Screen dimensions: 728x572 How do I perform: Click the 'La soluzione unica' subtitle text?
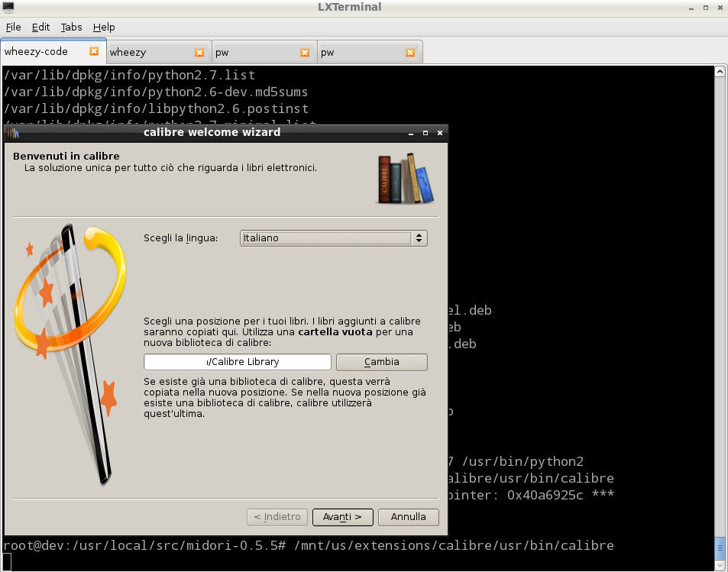170,167
